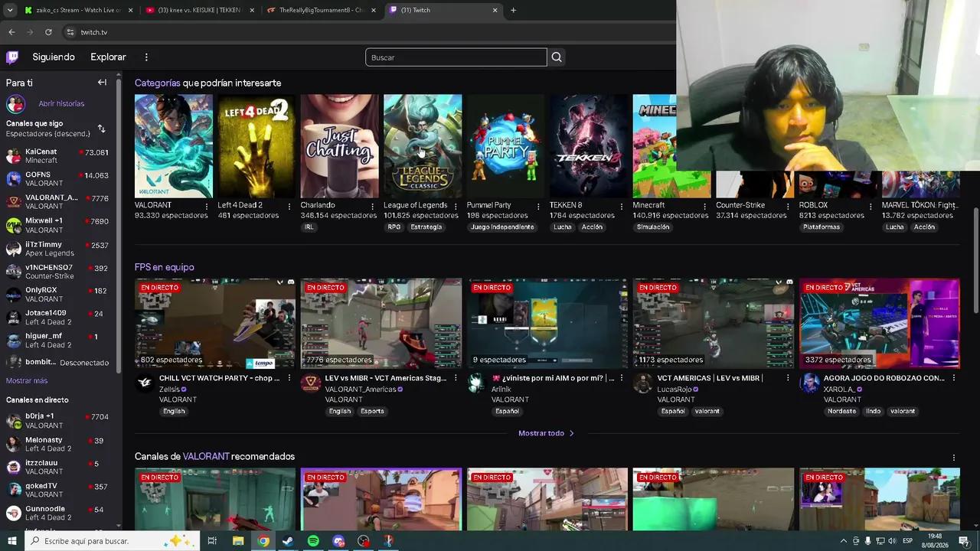Screen dimensions: 980x551
Task: Open the League of Legends category thumbnail
Action: (x=423, y=146)
